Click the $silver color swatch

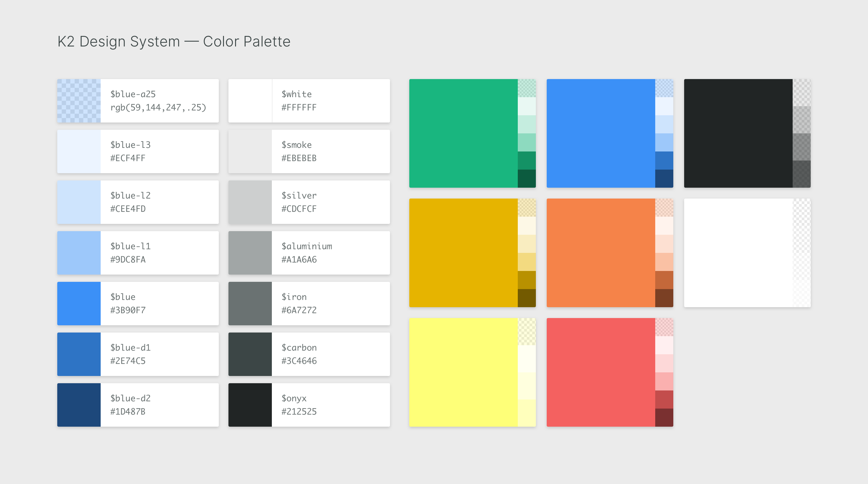(x=250, y=202)
